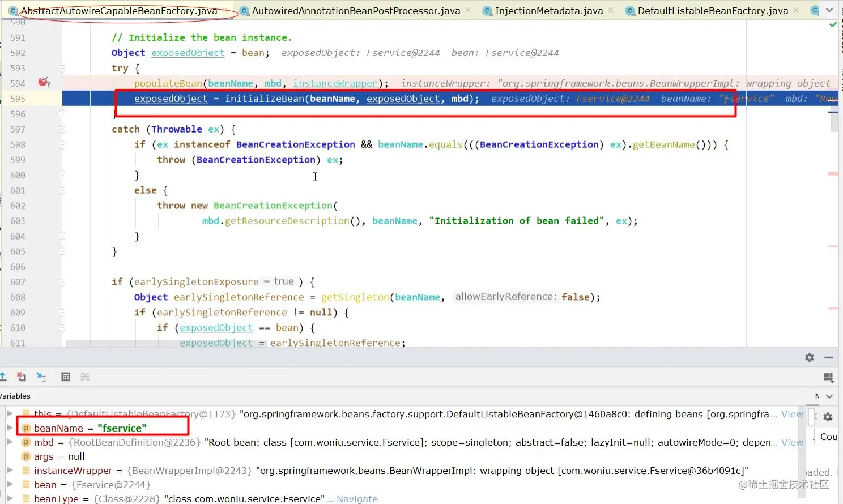Collapse the if block fold on line 598

point(62,144)
